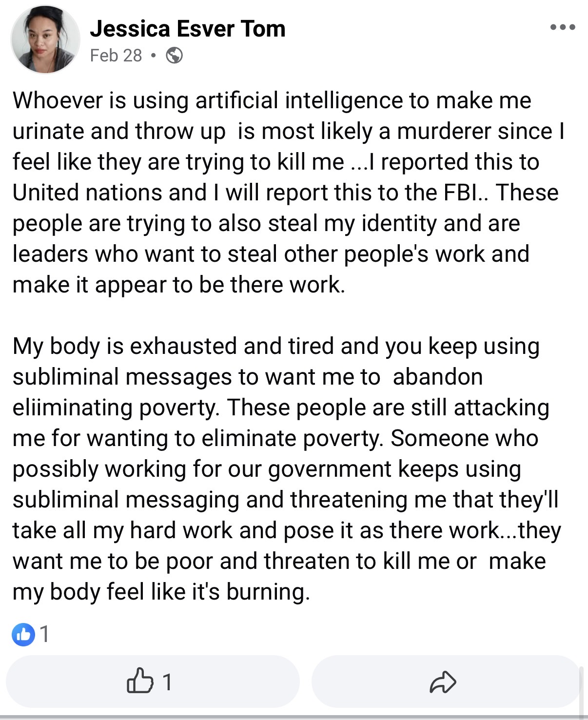The width and height of the screenshot is (588, 720).
Task: Click the share arrow icon
Action: (443, 681)
